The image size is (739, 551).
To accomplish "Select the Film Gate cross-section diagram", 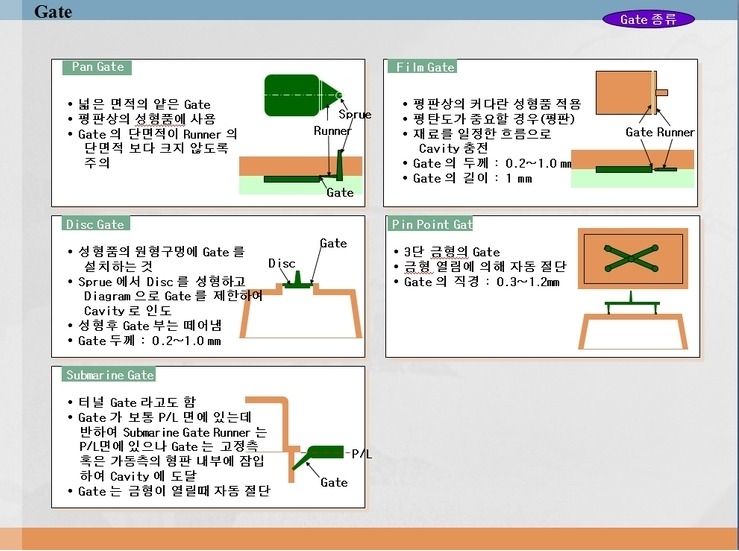I will tap(632, 169).
